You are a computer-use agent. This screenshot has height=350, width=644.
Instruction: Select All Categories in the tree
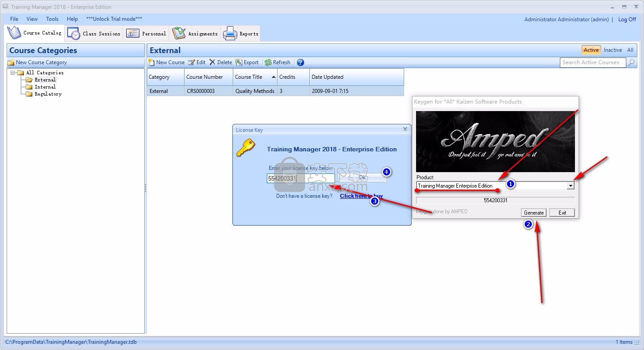(41, 73)
